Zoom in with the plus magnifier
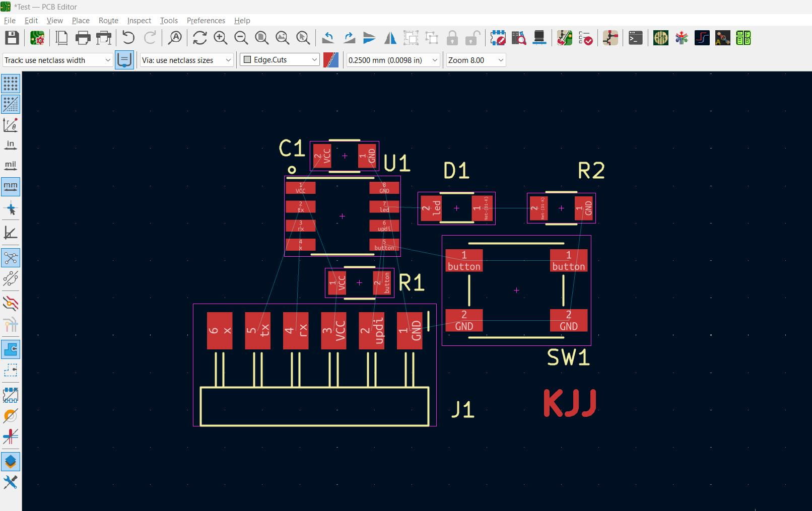Screen dimensions: 812x511 tap(220, 38)
